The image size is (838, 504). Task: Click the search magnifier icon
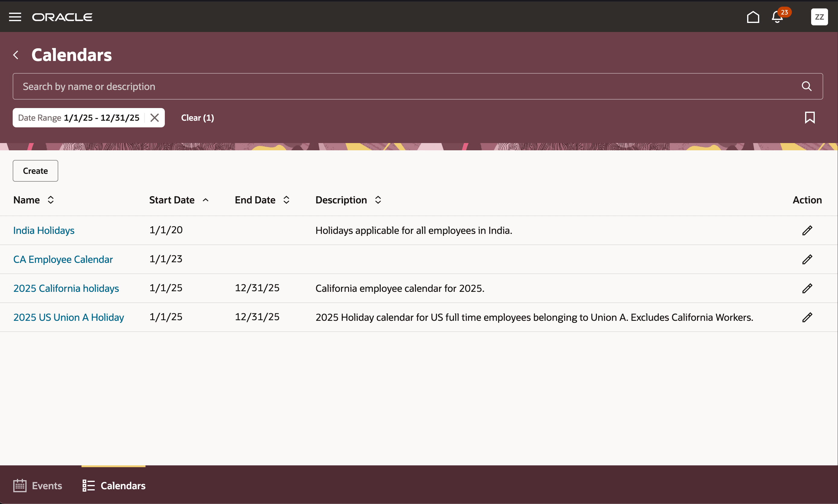(807, 86)
